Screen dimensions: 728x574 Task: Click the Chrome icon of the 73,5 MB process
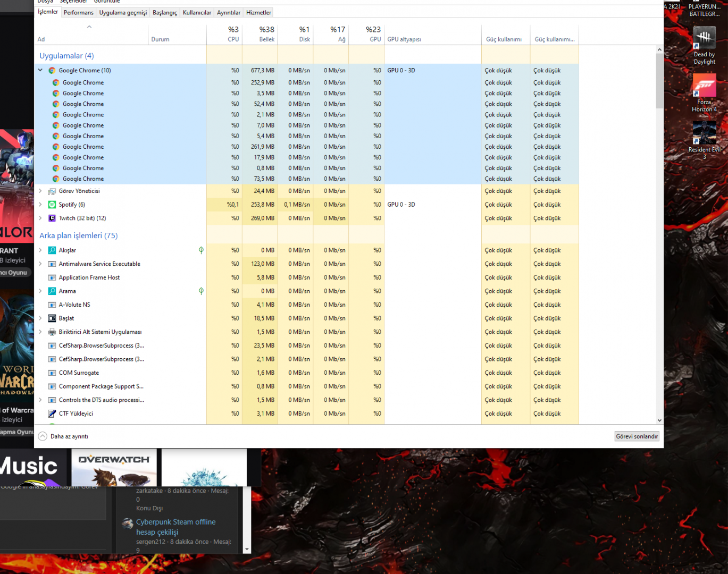tap(56, 179)
